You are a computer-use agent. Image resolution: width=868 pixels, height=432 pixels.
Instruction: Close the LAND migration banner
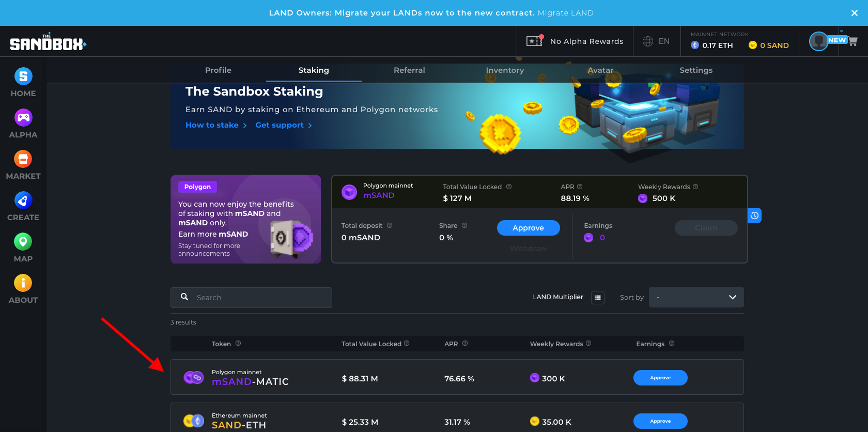[x=855, y=13]
